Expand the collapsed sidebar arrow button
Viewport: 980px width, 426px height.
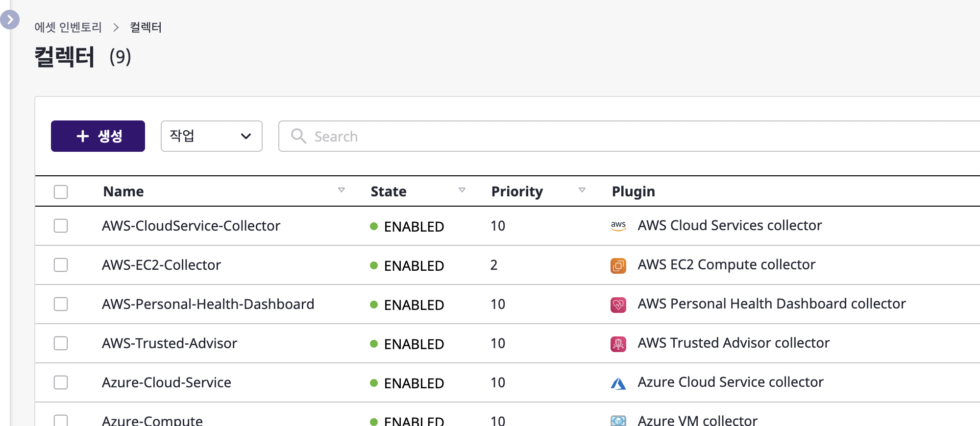(10, 20)
